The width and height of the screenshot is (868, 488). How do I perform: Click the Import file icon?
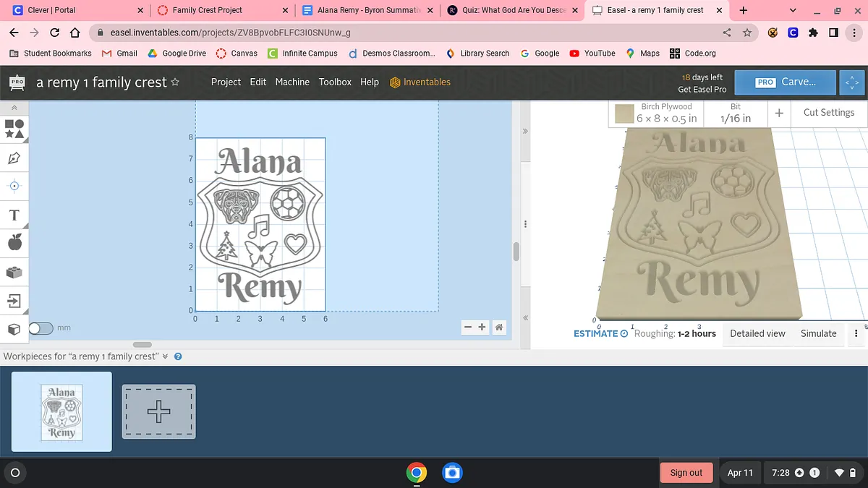pyautogui.click(x=14, y=300)
